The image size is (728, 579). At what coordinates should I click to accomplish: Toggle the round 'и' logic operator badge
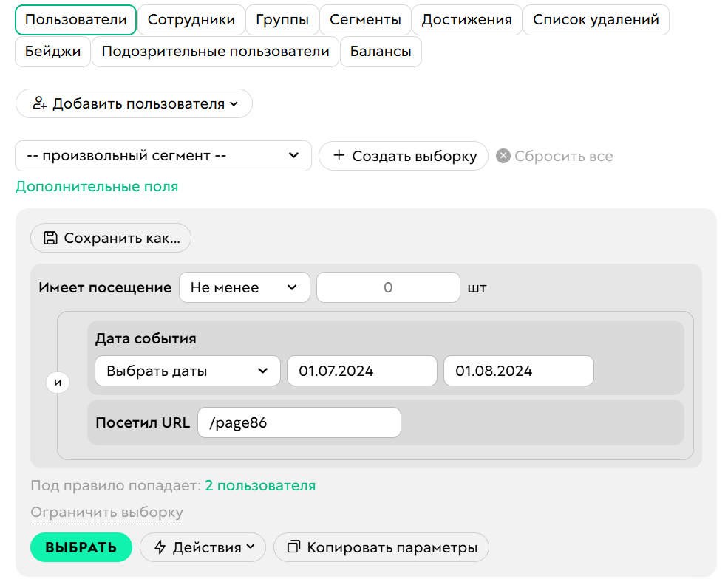point(58,383)
